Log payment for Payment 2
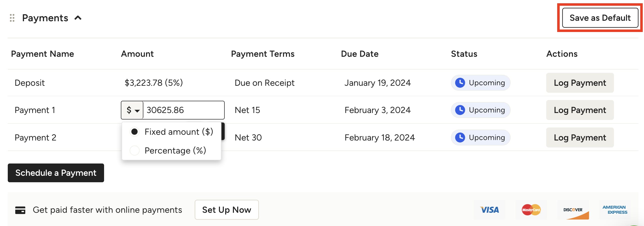Screen dimensions: 644x226 580,137
